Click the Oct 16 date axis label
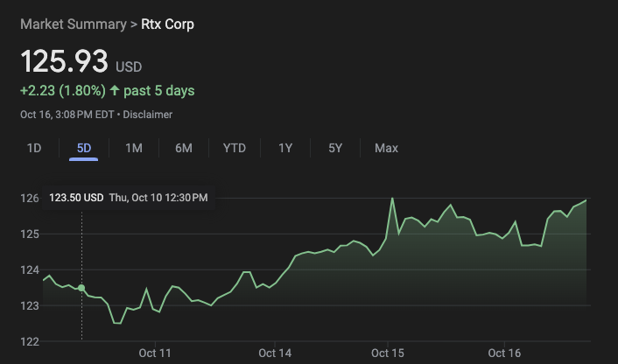Image resolution: width=618 pixels, height=364 pixels. (x=504, y=353)
